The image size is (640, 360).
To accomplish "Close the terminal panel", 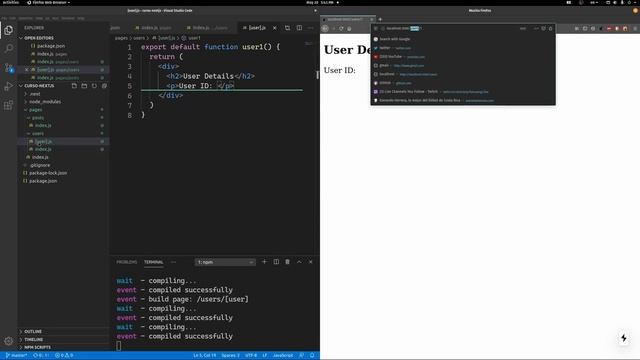I will (x=311, y=262).
